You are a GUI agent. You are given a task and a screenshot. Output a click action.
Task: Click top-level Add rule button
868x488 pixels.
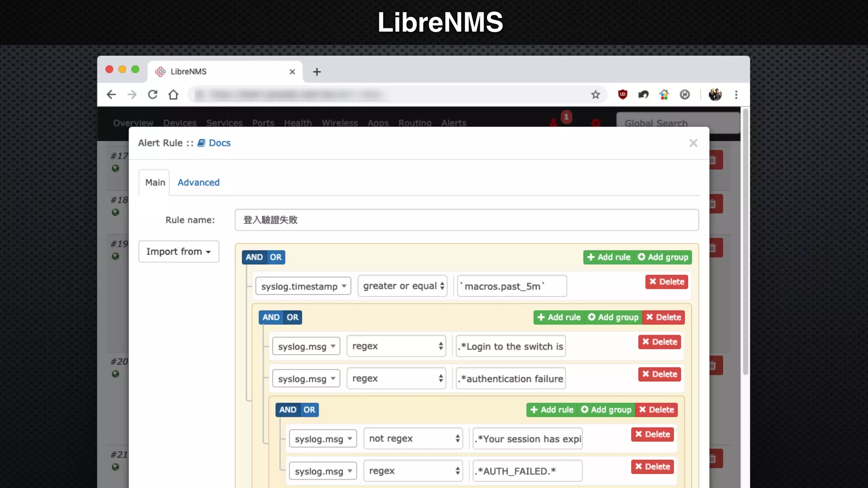[x=609, y=257]
